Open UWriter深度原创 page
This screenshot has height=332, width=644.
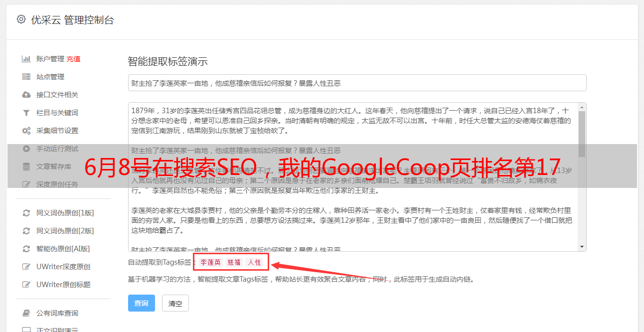[x=63, y=267]
